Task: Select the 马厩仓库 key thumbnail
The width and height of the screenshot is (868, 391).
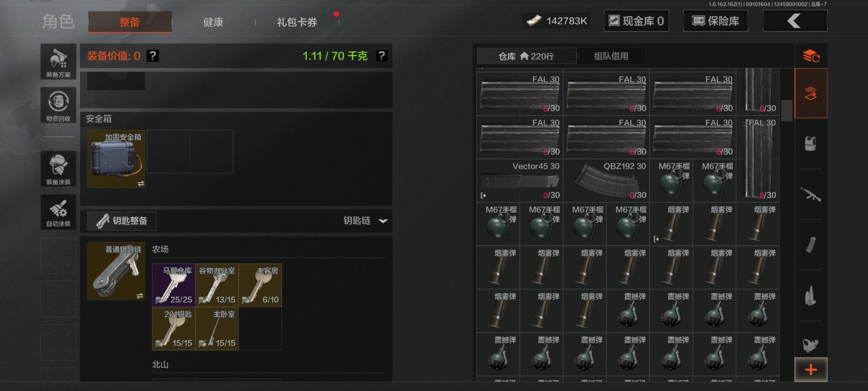Action: (x=174, y=285)
